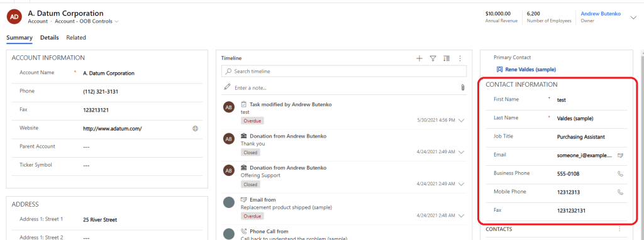
Task: Click the Business Phone value 555-0108
Action: click(568, 174)
